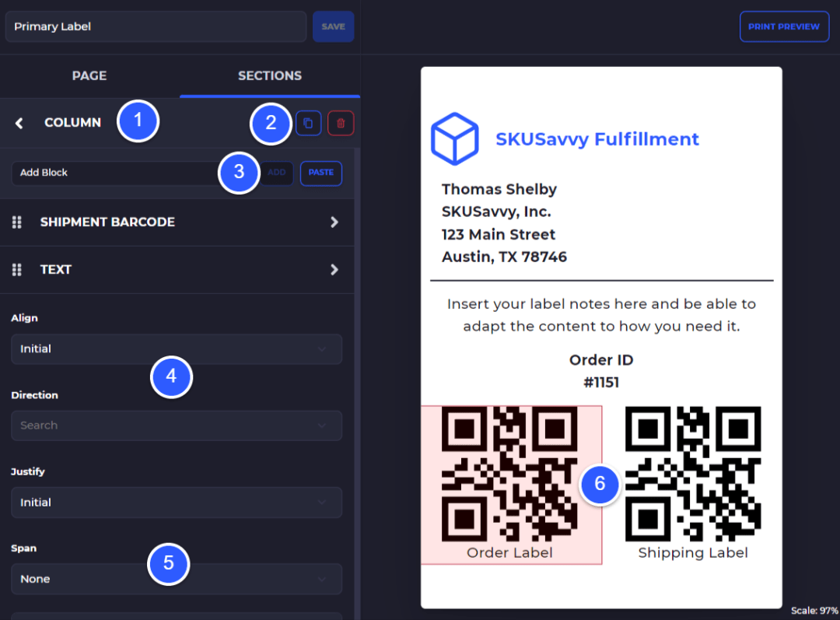Screen dimensions: 840x620
Task: Click the Save button
Action: [x=333, y=26]
